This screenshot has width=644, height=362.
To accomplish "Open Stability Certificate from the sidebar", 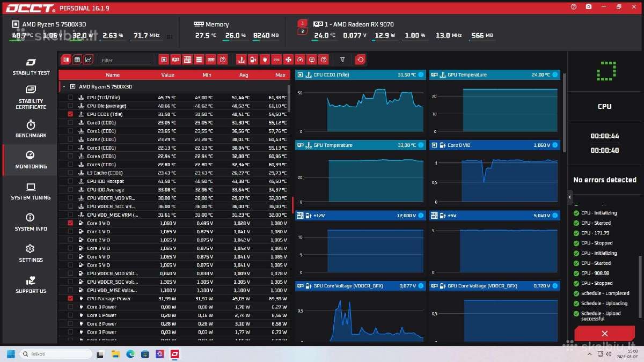I will click(31, 97).
